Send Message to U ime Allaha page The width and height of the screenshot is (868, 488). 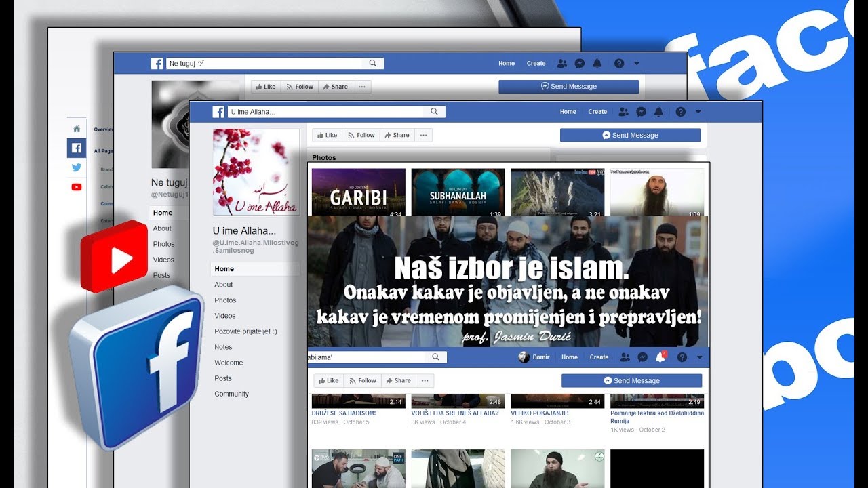click(x=630, y=135)
